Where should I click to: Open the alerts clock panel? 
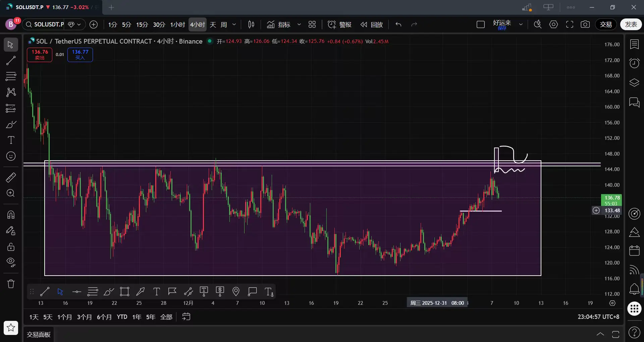[634, 63]
